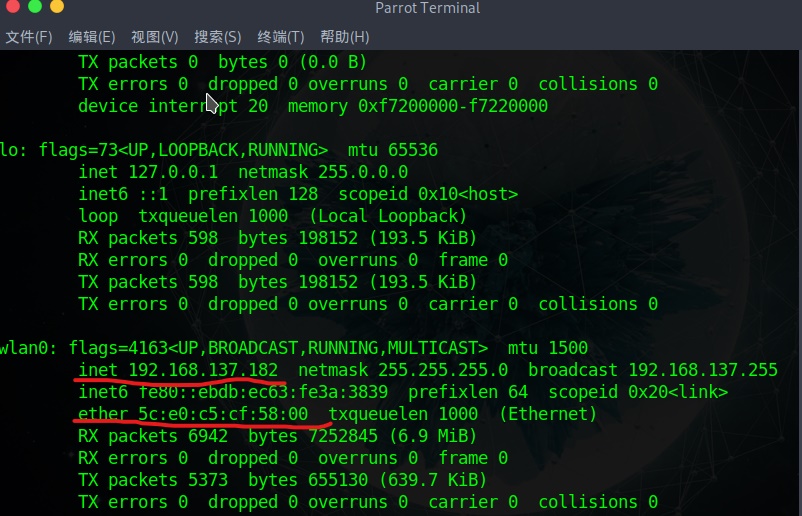Click the TX packets 5373 text
The height and width of the screenshot is (516, 802).
[153, 480]
